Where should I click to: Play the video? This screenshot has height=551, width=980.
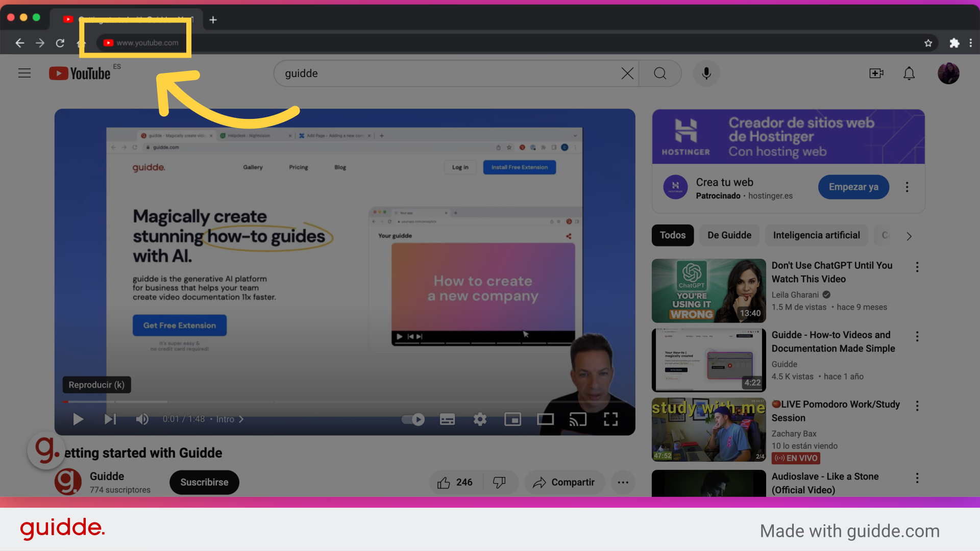(x=78, y=419)
